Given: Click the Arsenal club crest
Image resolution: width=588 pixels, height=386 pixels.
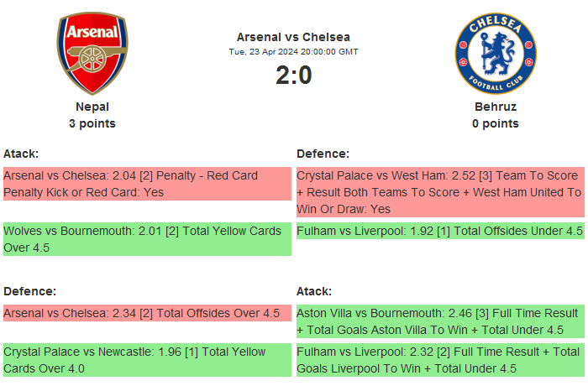Looking at the screenshot, I should pyautogui.click(x=92, y=53).
